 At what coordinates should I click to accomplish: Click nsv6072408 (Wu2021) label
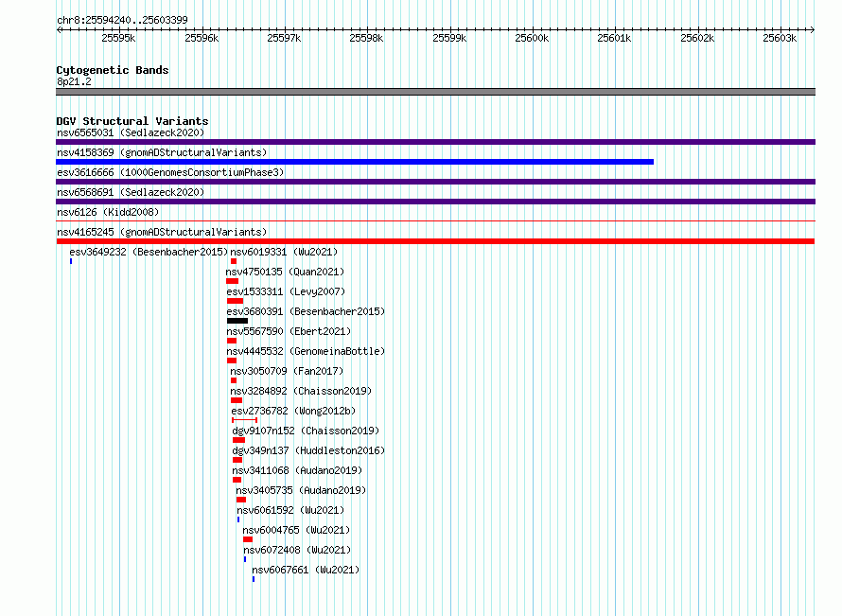[297, 550]
